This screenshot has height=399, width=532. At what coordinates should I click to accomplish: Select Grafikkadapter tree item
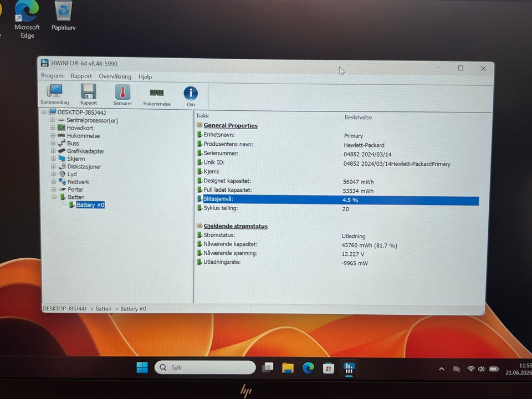86,151
